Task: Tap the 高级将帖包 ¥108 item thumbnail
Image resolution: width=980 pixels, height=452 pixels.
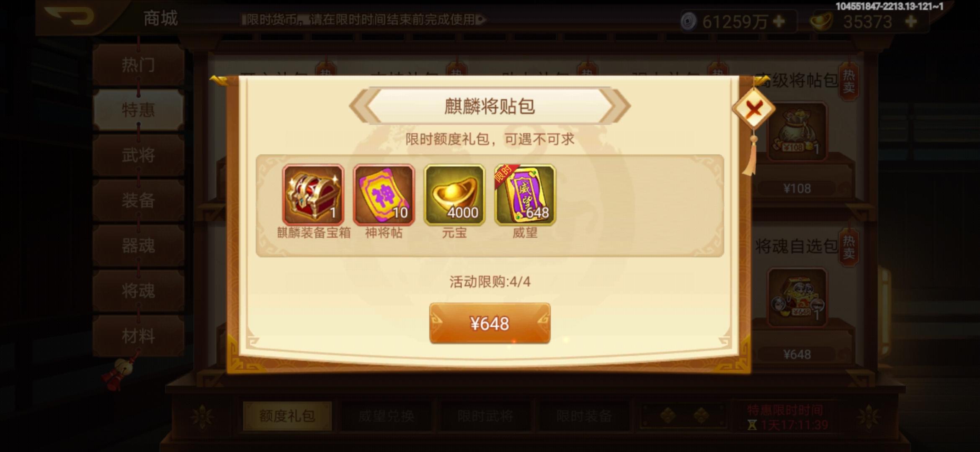Action: 797,131
